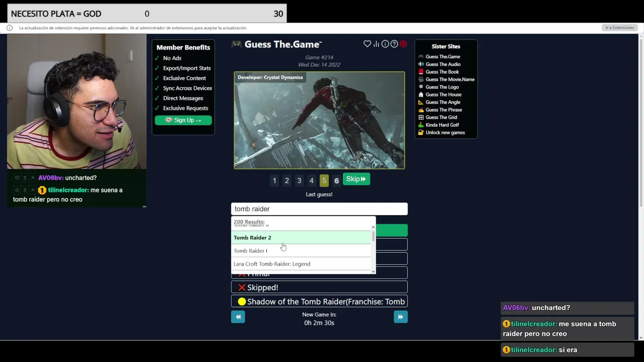Click the 'Developer: Crystal Dynamics' hint label

coord(270,77)
